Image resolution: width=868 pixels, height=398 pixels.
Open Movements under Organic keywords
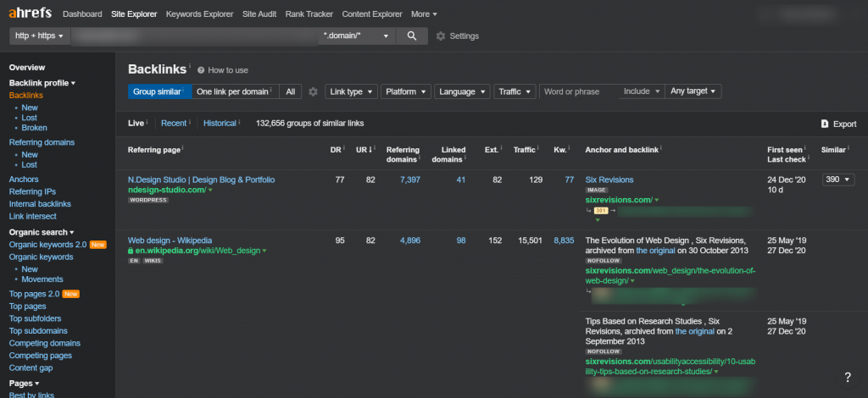(42, 279)
